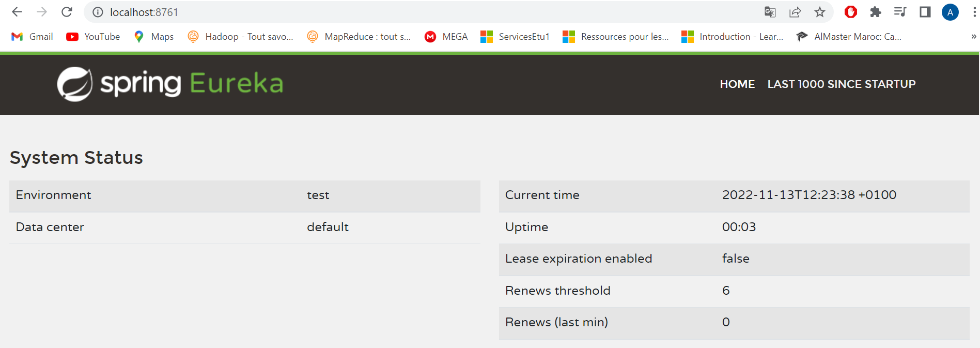Open the browser extensions puzzle icon

pos(875,12)
